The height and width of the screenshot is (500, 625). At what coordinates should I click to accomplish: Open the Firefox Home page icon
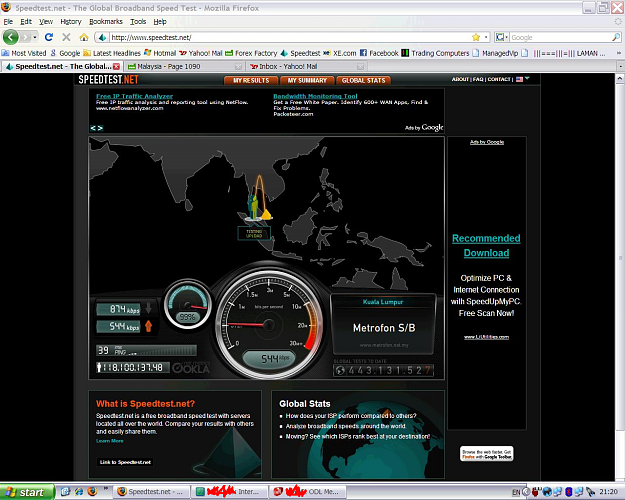83,37
